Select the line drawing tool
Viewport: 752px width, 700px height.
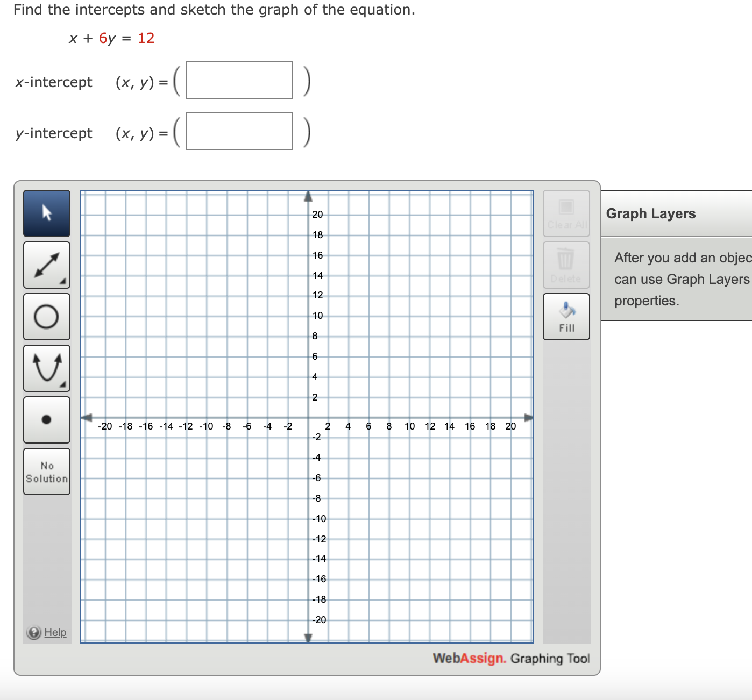pos(46,265)
